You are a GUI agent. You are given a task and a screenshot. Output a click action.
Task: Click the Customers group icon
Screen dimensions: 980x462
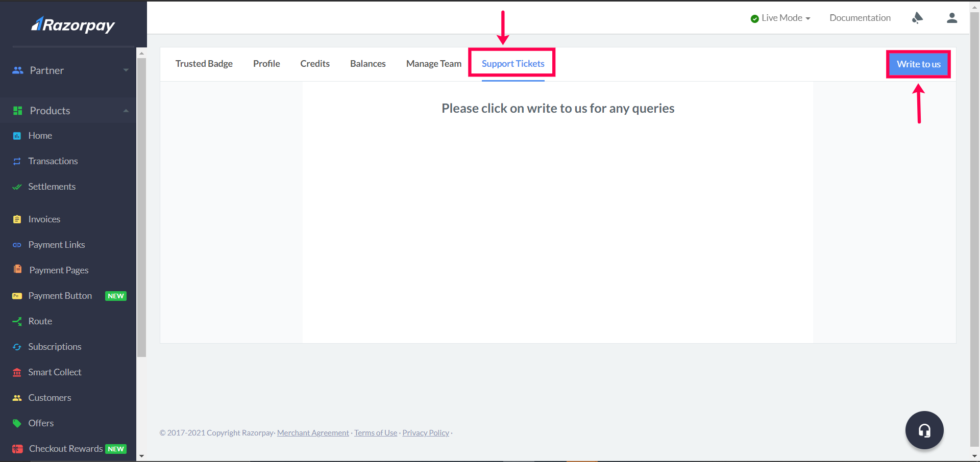point(17,398)
